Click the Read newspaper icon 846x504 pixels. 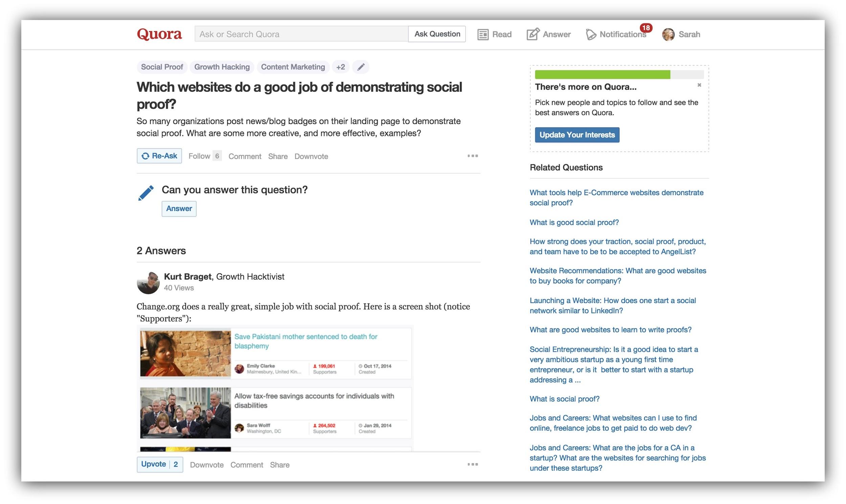(483, 34)
